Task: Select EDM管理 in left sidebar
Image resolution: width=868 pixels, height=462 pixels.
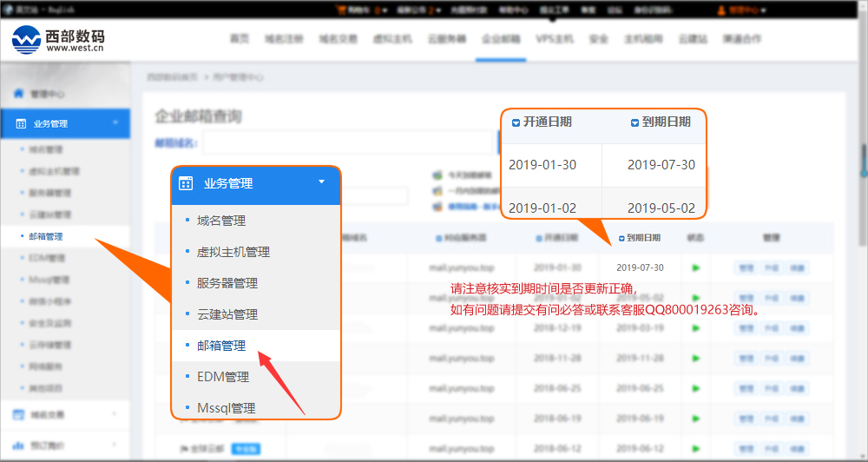Action: pyautogui.click(x=46, y=258)
